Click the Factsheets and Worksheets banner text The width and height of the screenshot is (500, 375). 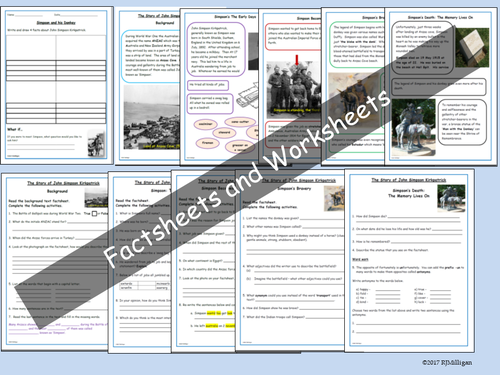point(247,178)
